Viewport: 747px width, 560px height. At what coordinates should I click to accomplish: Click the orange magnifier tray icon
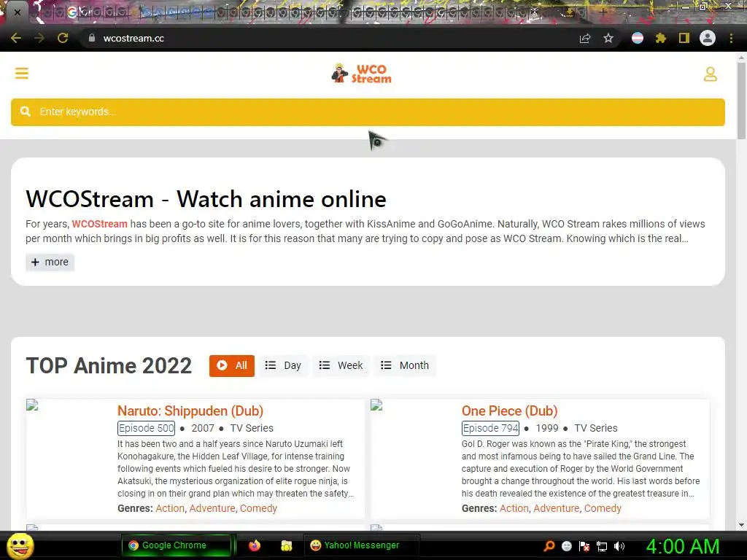coord(549,545)
